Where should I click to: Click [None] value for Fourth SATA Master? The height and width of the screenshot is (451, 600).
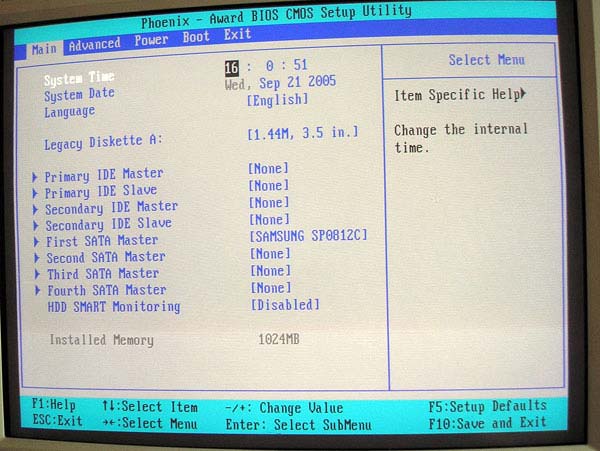tap(271, 288)
